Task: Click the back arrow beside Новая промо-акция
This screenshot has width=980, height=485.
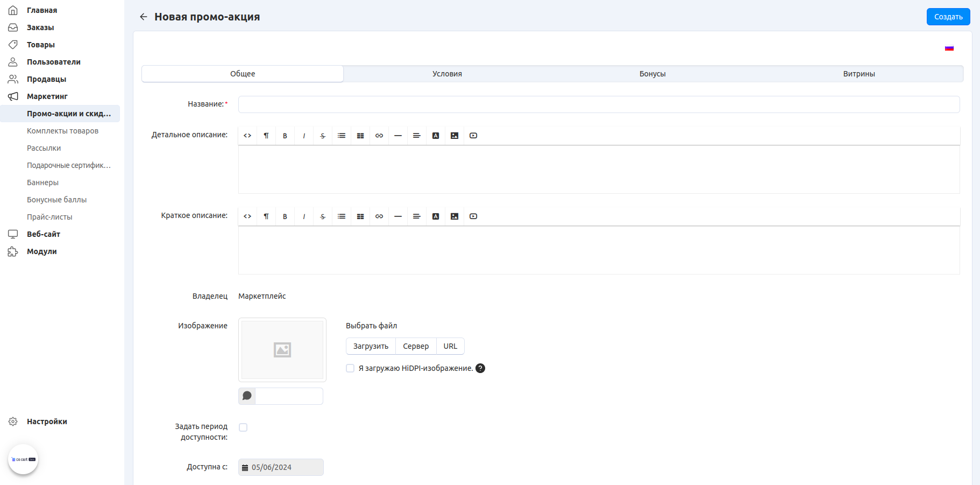Action: click(143, 17)
